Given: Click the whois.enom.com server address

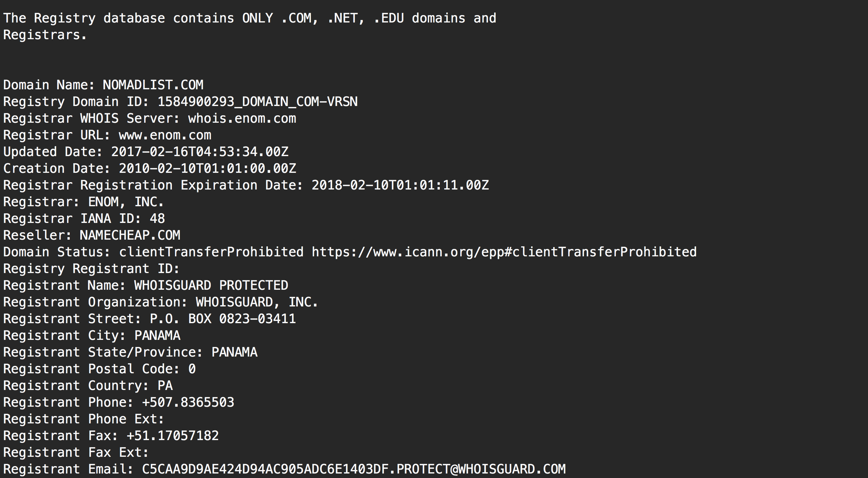Looking at the screenshot, I should (x=242, y=118).
